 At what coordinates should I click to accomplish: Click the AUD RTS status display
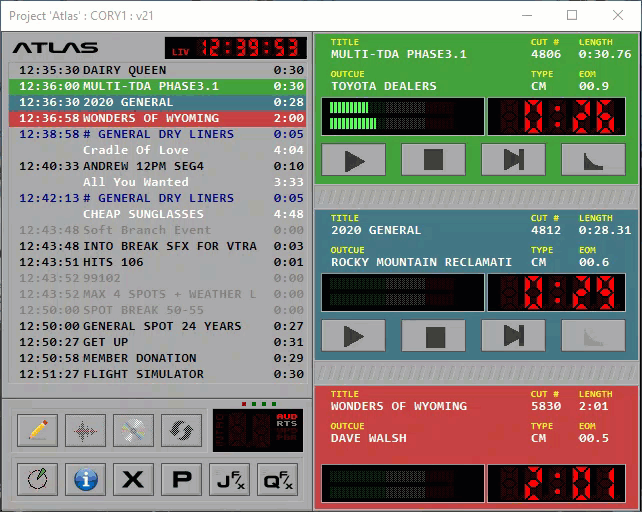258,430
